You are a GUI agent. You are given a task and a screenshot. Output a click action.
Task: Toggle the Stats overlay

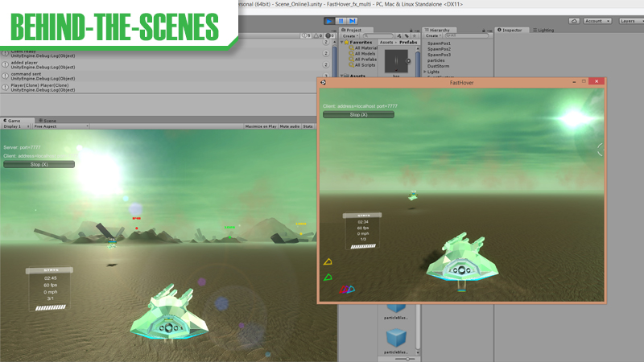point(308,126)
